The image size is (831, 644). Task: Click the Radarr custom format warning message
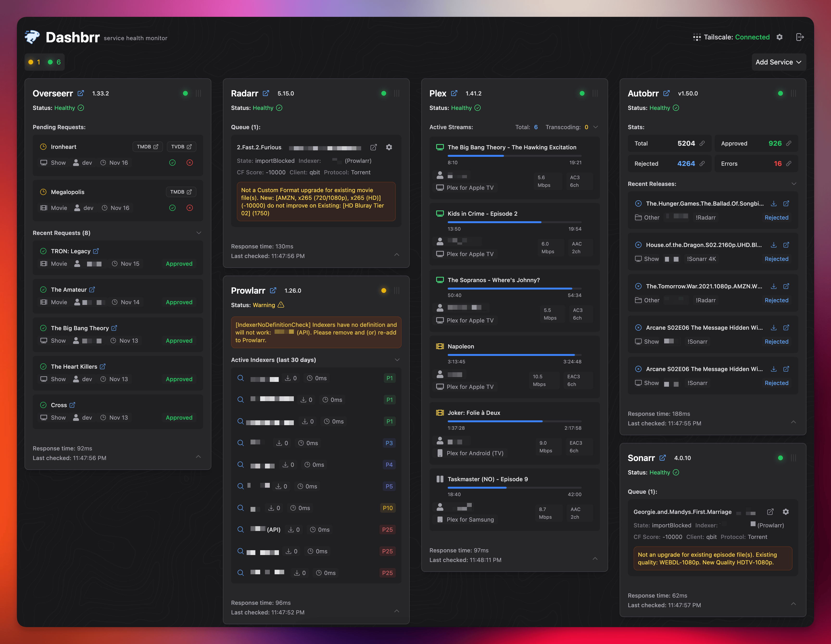(316, 202)
